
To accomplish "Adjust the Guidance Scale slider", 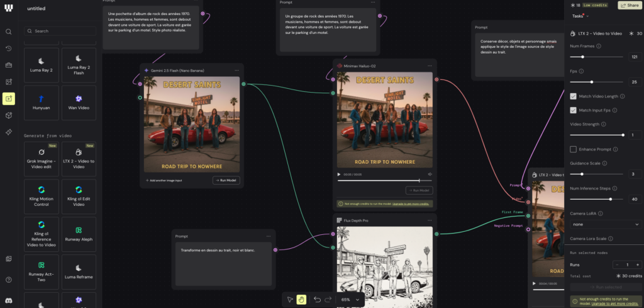I will point(582,174).
